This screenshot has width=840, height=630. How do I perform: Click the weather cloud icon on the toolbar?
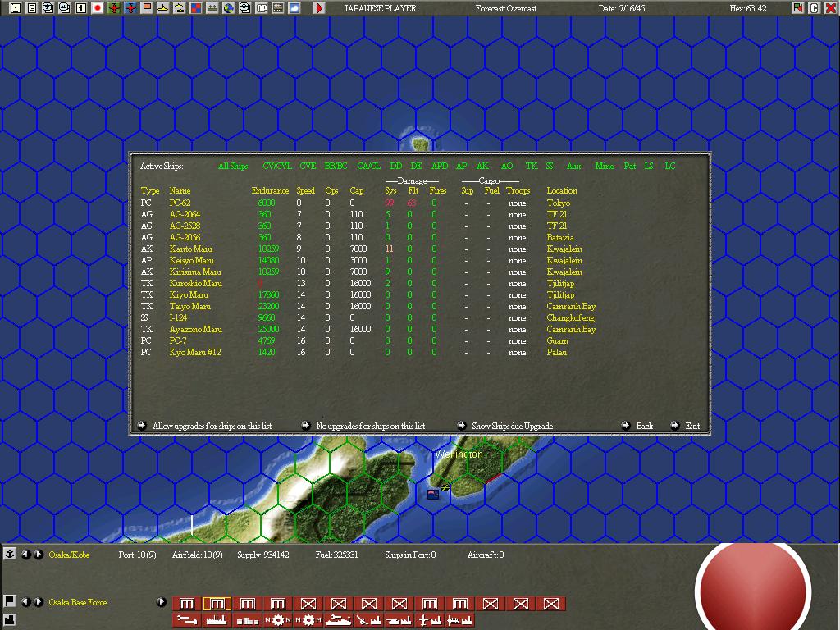click(x=294, y=7)
